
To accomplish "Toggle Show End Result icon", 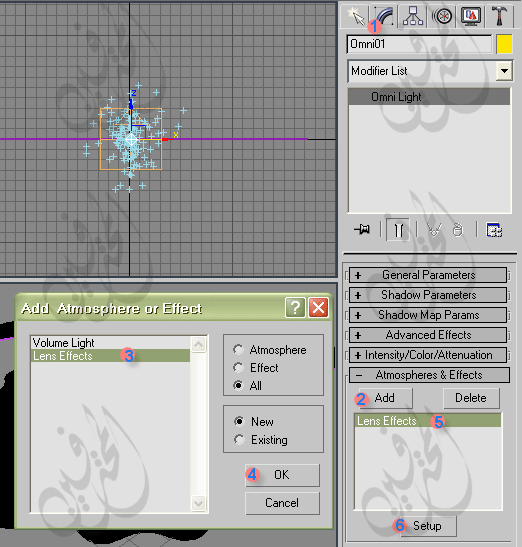I will tap(398, 230).
